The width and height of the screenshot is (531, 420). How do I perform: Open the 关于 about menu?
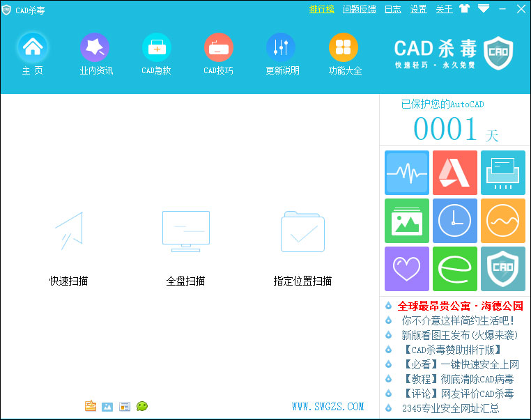click(445, 9)
